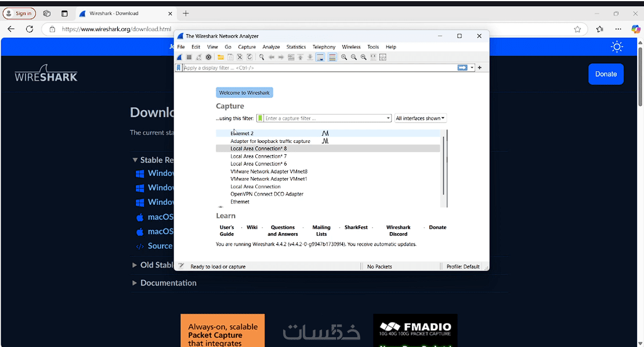Click the reset layout grid icon
This screenshot has width=644, height=347.
tap(383, 57)
